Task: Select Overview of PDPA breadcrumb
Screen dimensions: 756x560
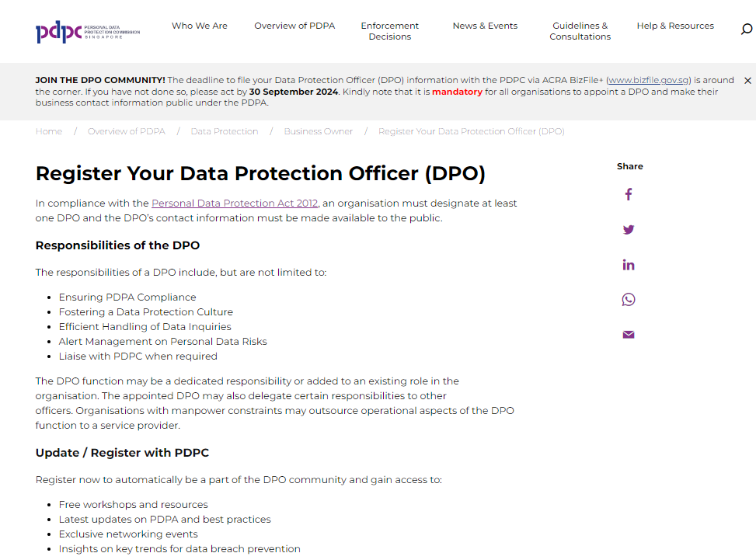Action: [x=127, y=131]
